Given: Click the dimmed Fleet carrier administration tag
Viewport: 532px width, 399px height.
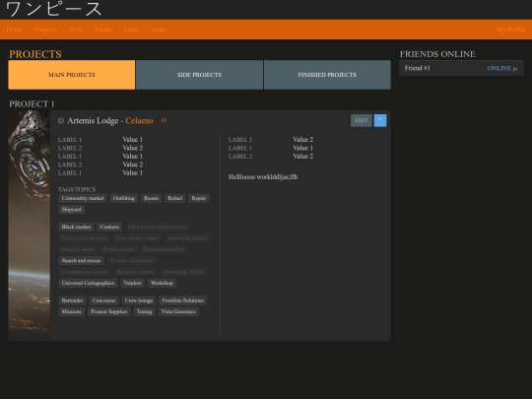Looking at the screenshot, I should click(158, 227).
